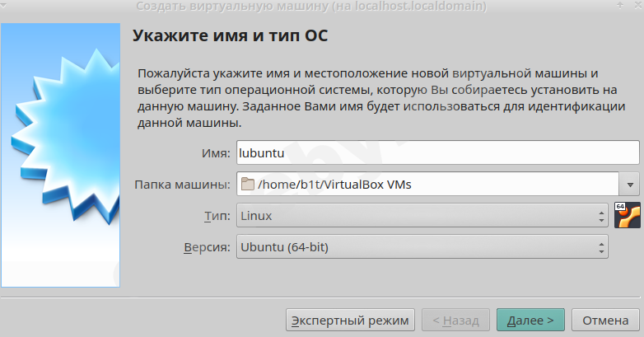This screenshot has height=337, width=644.
Task: Click the Версия: label
Action: coord(206,246)
